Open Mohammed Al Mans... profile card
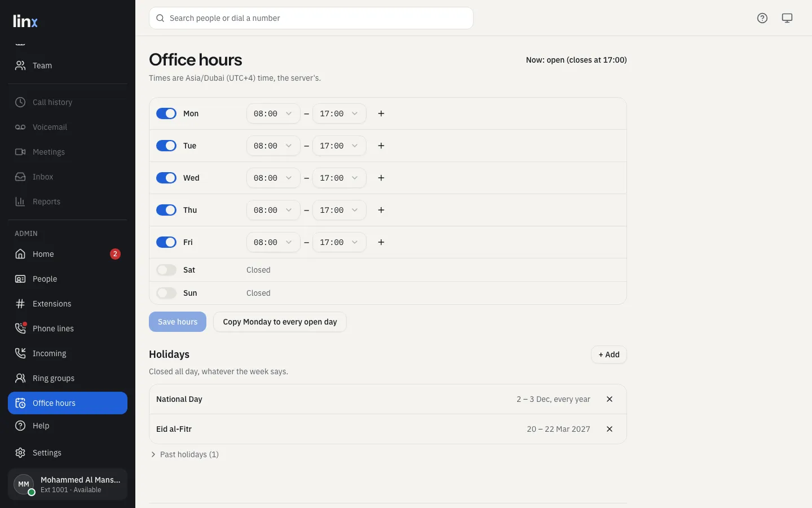Viewport: 812px width, 508px height. point(68,484)
